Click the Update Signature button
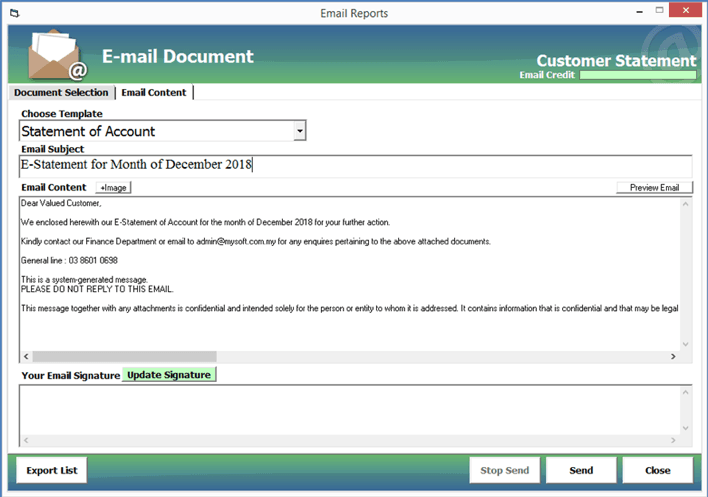 pyautogui.click(x=169, y=375)
